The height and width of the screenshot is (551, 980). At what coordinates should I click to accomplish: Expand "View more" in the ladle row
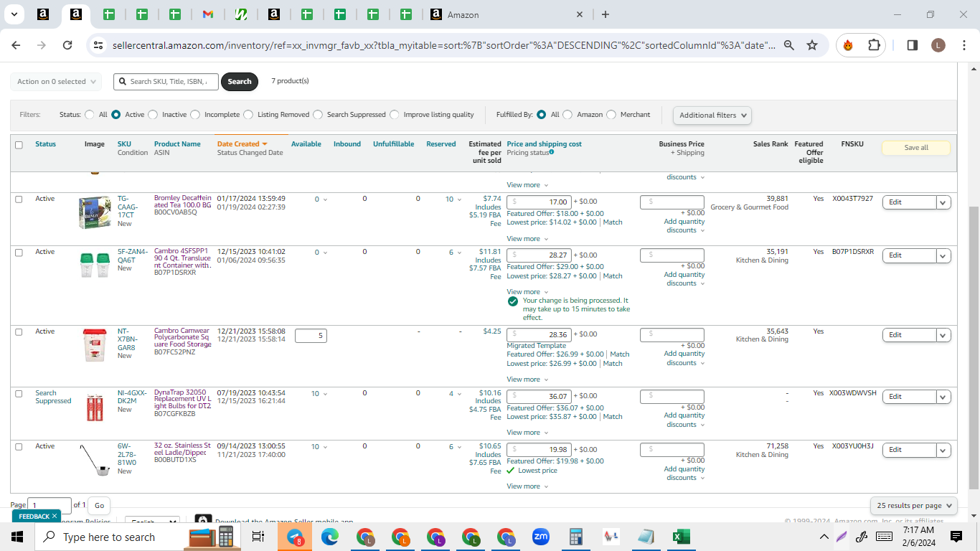coord(527,486)
